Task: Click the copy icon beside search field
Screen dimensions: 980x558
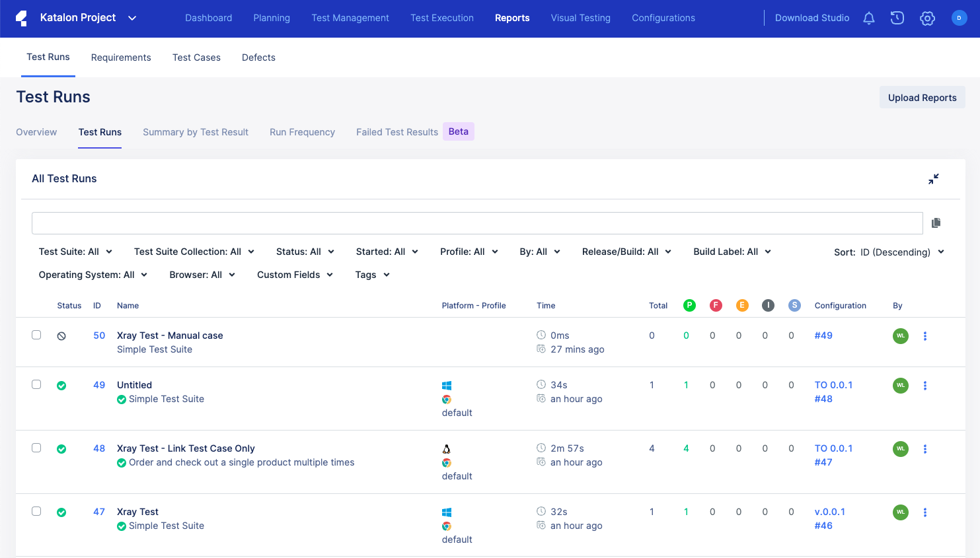Action: click(x=936, y=223)
